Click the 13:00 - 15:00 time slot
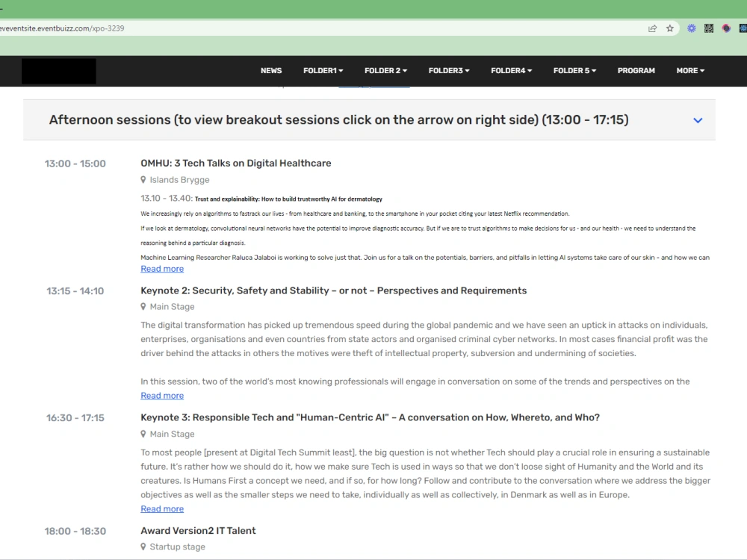Image resolution: width=747 pixels, height=560 pixels. click(75, 164)
